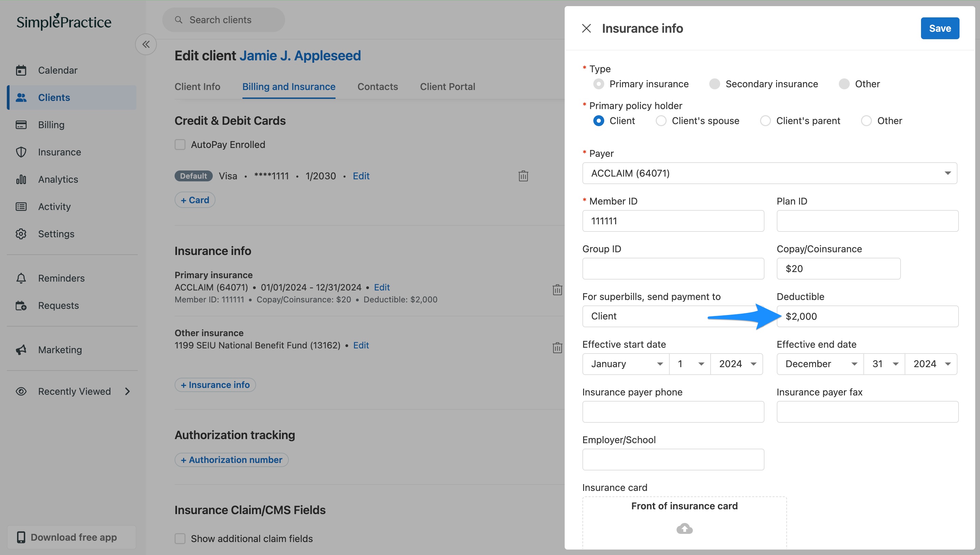Open the Calendar icon in sidebar
The height and width of the screenshot is (555, 980).
click(21, 70)
